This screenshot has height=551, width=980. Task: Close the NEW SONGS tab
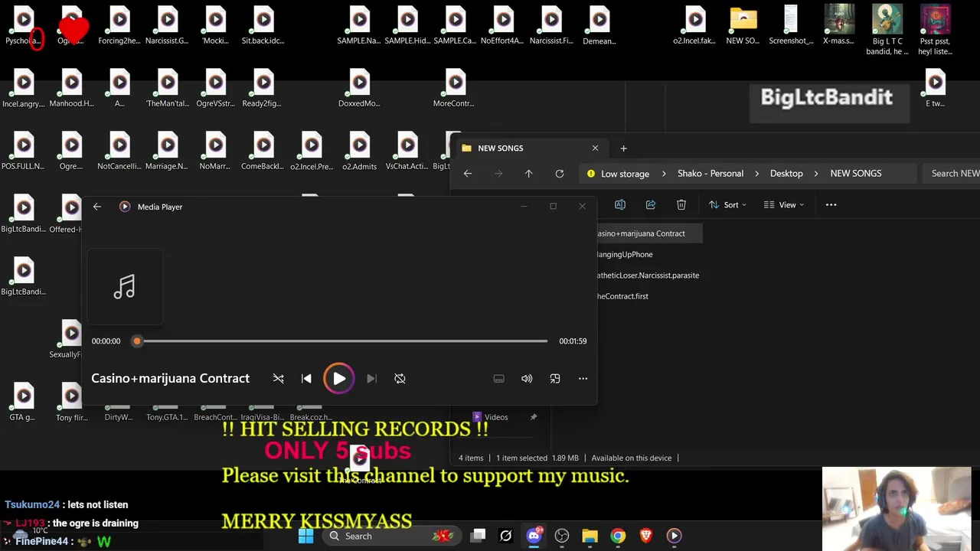(595, 148)
